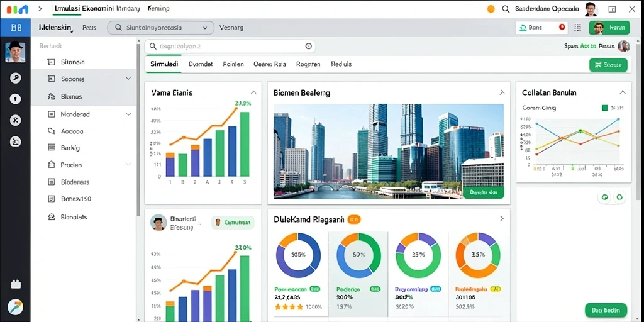Image resolution: width=644 pixels, height=322 pixels.
Task: Click the BB home icon in left rail
Action: (15, 28)
